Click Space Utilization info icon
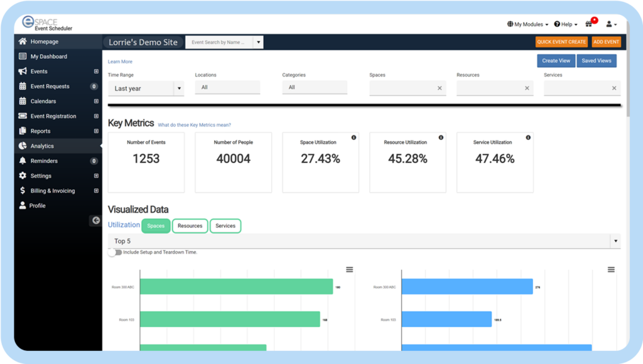This screenshot has width=643, height=364. [x=354, y=137]
